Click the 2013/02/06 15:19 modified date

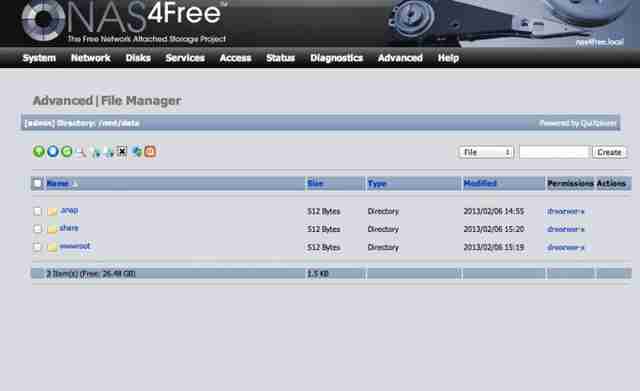(493, 247)
